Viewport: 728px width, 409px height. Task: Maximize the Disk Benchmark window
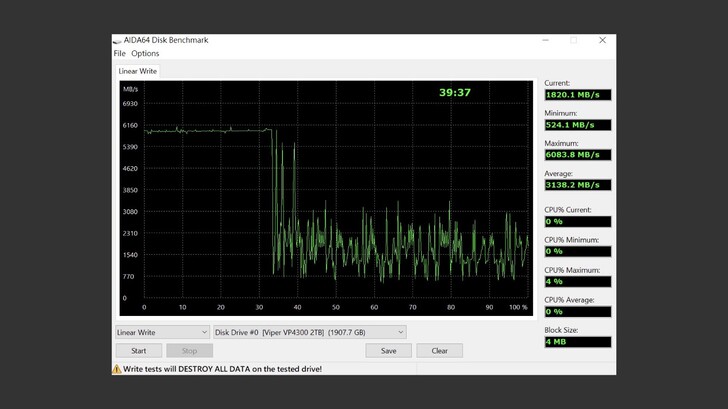[x=574, y=40]
